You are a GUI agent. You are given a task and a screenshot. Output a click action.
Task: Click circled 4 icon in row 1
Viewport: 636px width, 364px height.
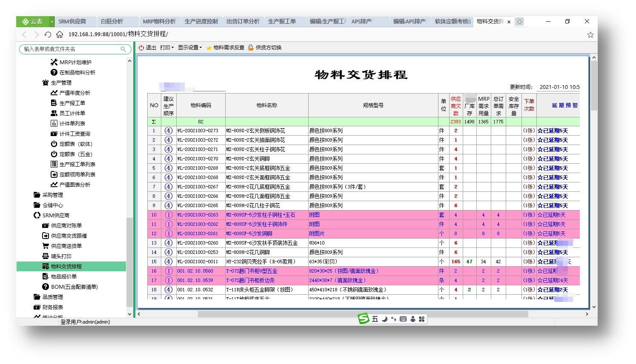[x=169, y=131]
